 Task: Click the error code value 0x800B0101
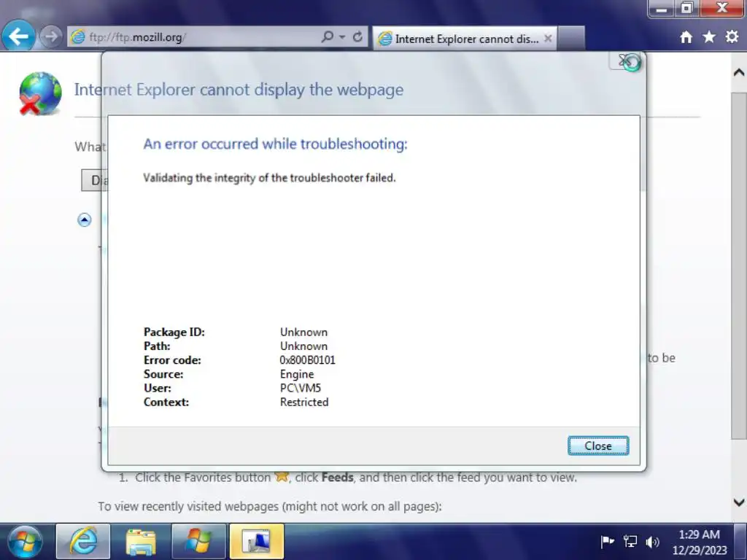[x=307, y=360]
